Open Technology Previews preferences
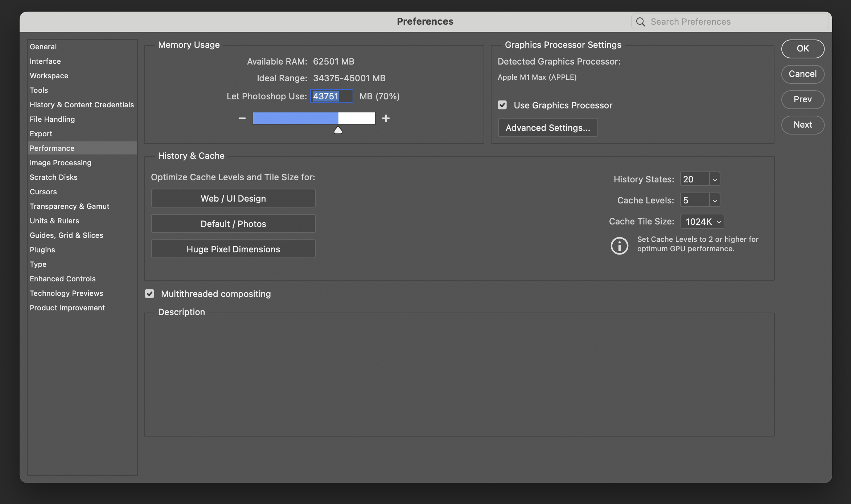 click(82, 293)
